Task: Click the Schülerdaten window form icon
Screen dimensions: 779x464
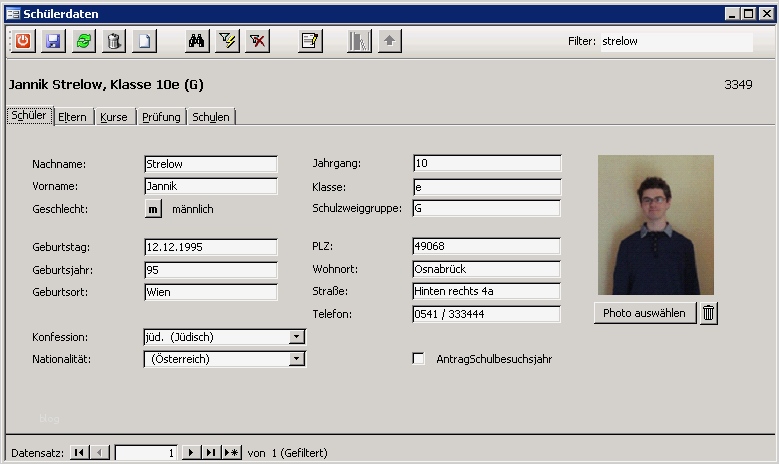Action: (x=13, y=14)
